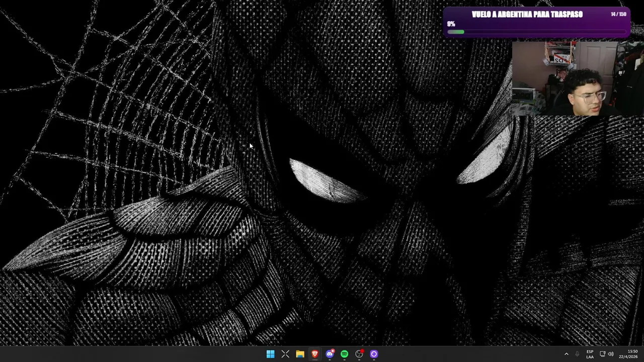Open the network status icon

coord(602,354)
